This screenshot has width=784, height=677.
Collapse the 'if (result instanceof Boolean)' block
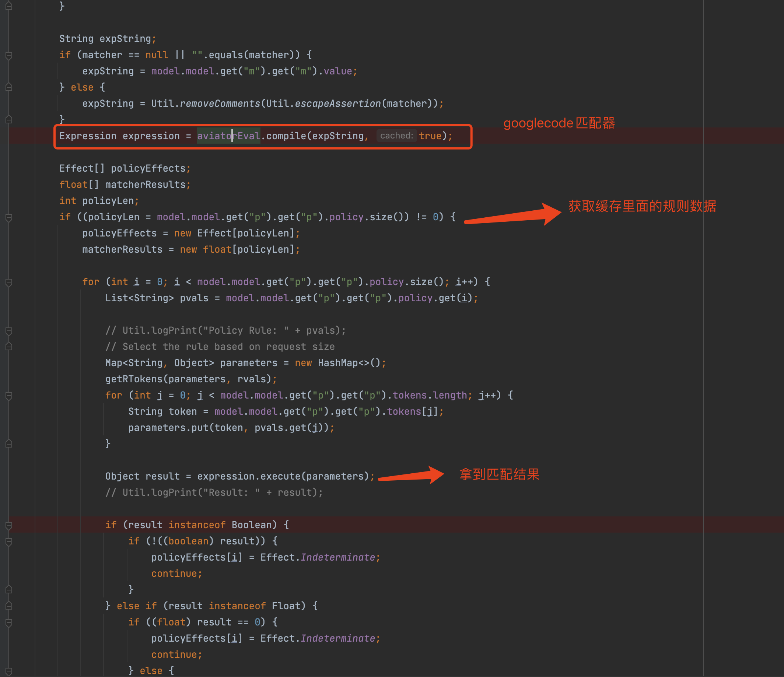pos(9,525)
